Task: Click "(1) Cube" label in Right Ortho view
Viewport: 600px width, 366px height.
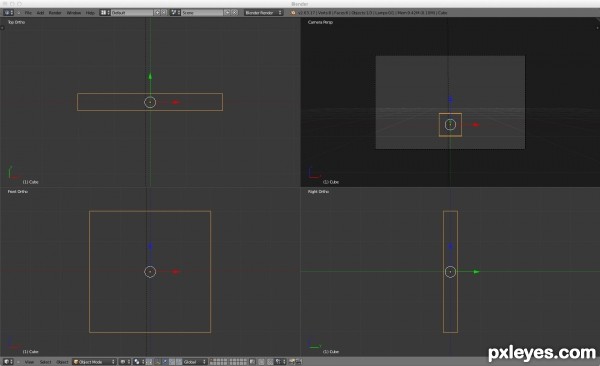Action: pyautogui.click(x=331, y=351)
